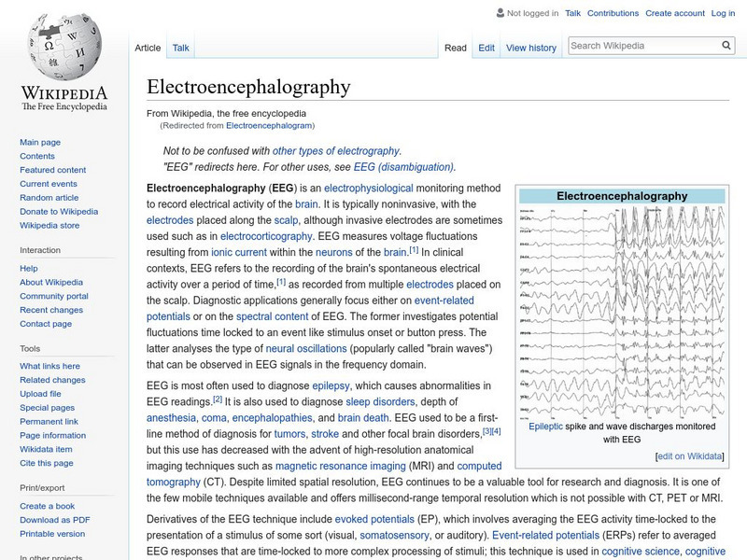
Task: Follow the anesthesia link
Action: click(x=171, y=418)
